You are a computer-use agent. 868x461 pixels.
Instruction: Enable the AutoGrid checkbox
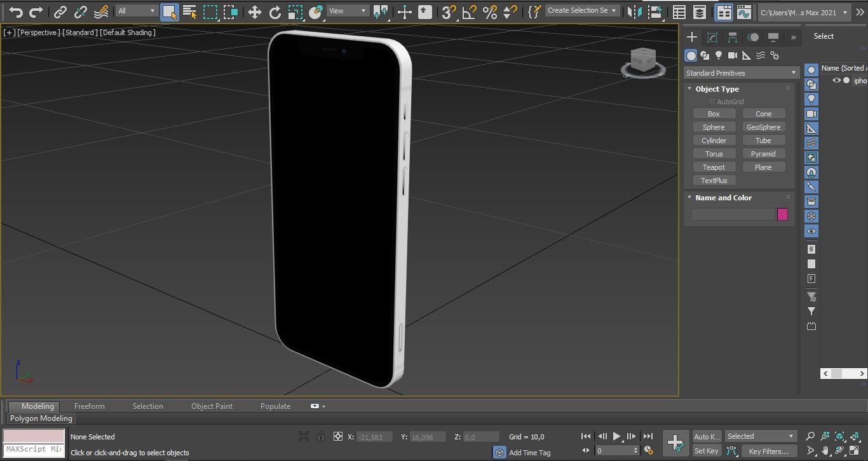tap(712, 102)
